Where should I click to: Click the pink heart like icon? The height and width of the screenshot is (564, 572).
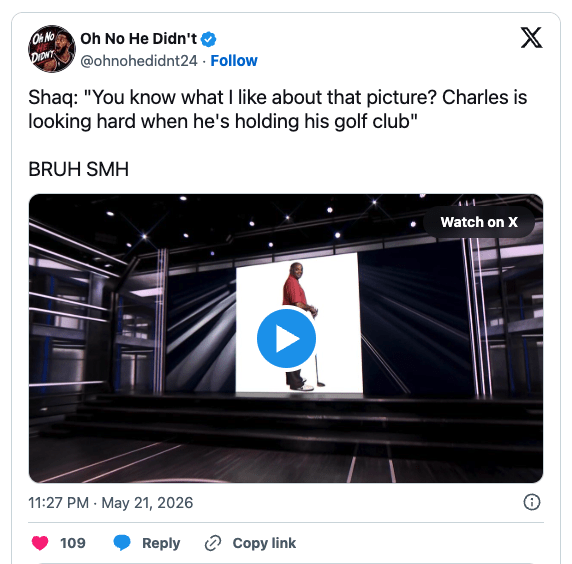pos(40,543)
